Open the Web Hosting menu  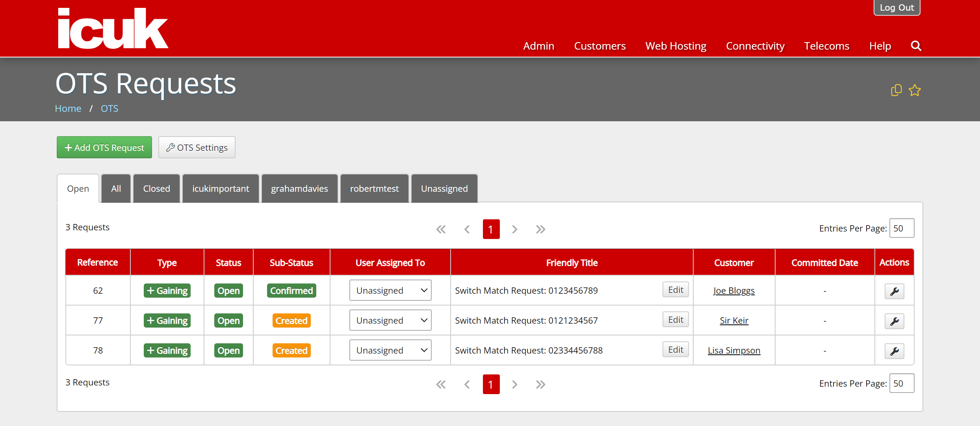coord(676,46)
